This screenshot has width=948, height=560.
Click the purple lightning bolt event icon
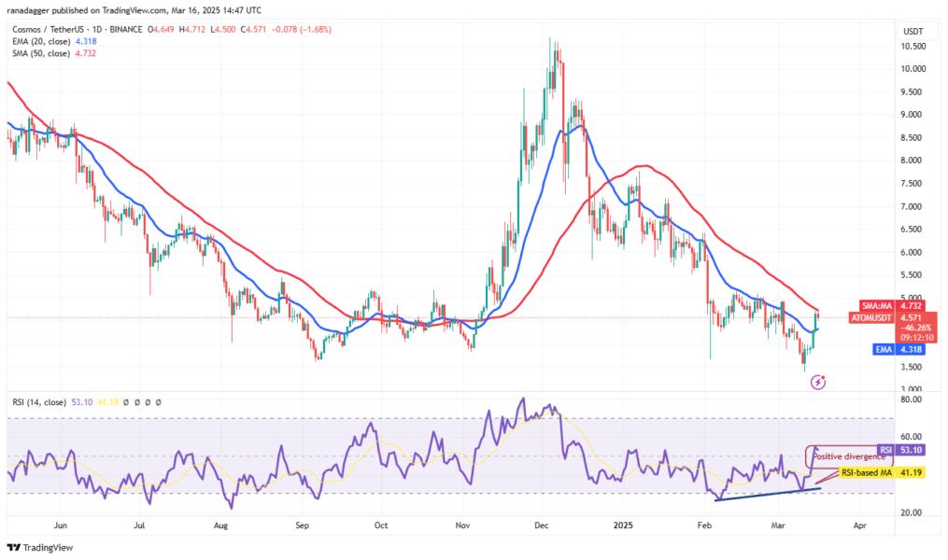pos(818,382)
